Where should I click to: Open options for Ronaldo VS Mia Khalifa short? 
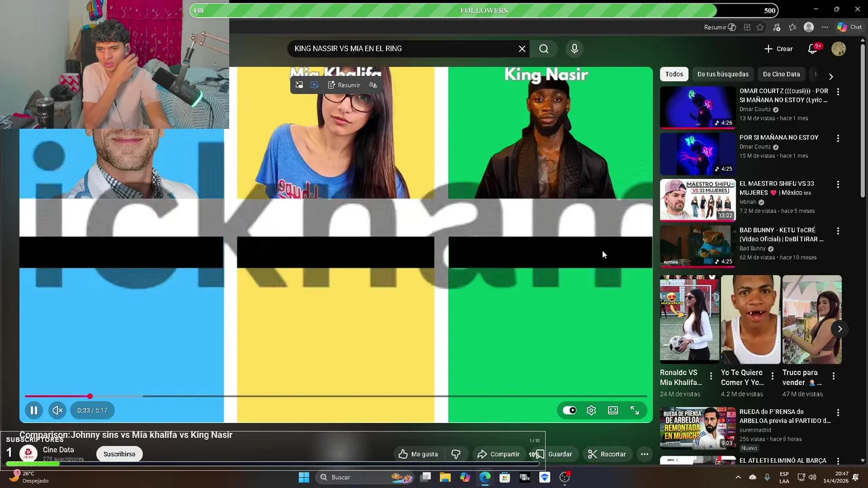tap(711, 375)
